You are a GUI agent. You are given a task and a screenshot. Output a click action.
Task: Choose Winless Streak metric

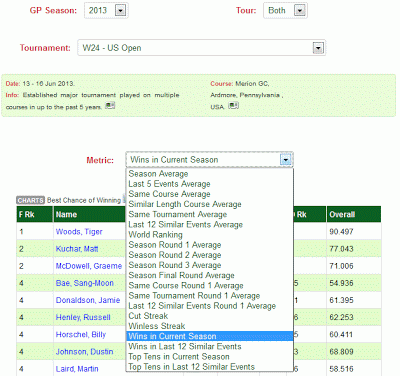210,326
